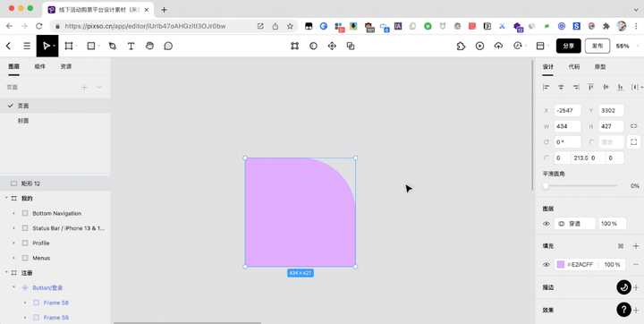Select the Rectangle shape tool
644x324 pixels.
point(91,46)
